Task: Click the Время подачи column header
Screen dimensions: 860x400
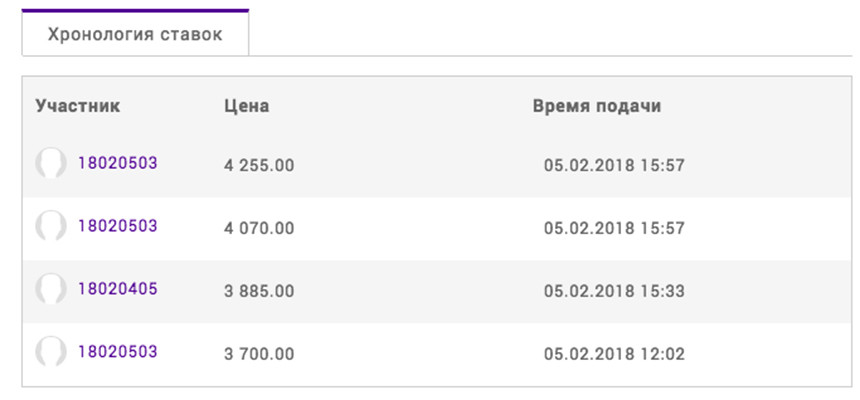Action: (x=597, y=106)
